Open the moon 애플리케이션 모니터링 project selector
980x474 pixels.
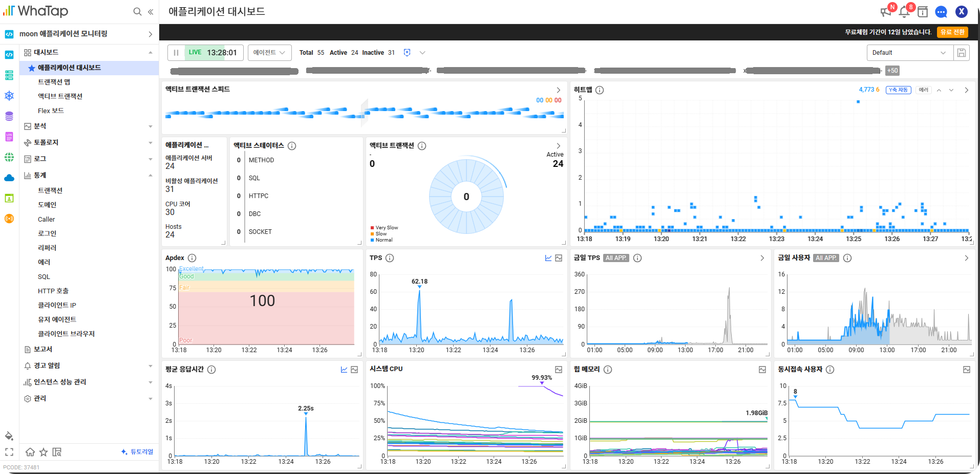pos(79,34)
